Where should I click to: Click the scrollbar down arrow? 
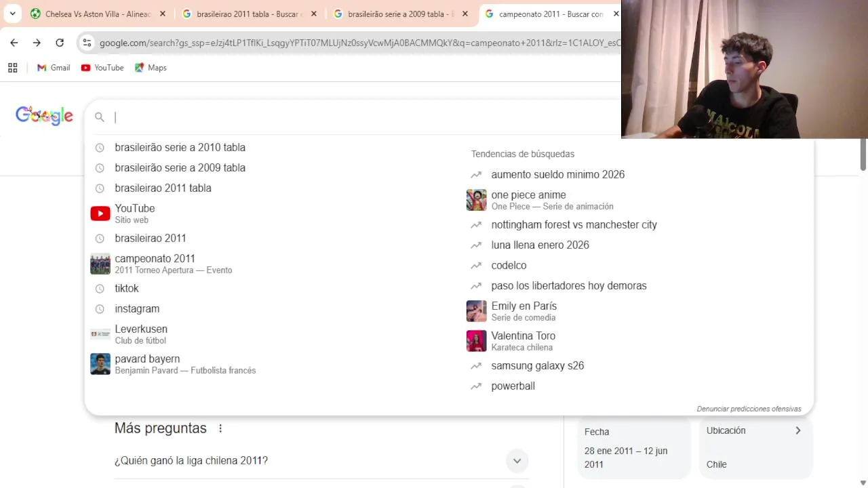click(863, 483)
